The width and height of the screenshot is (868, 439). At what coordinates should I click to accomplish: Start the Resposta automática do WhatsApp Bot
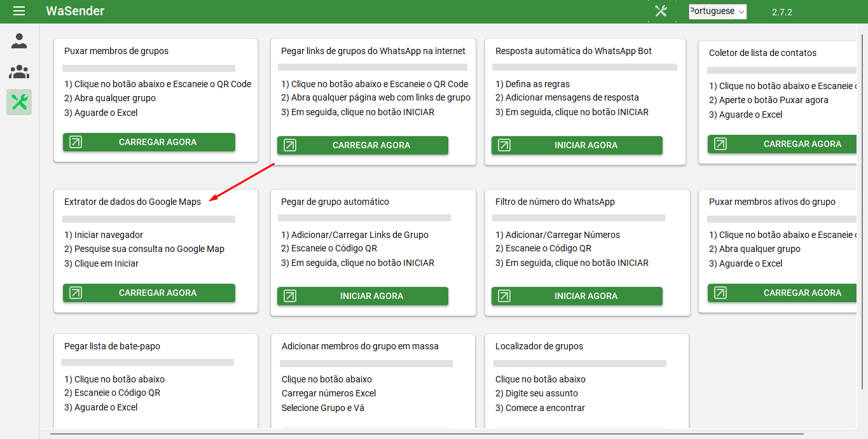click(x=585, y=145)
